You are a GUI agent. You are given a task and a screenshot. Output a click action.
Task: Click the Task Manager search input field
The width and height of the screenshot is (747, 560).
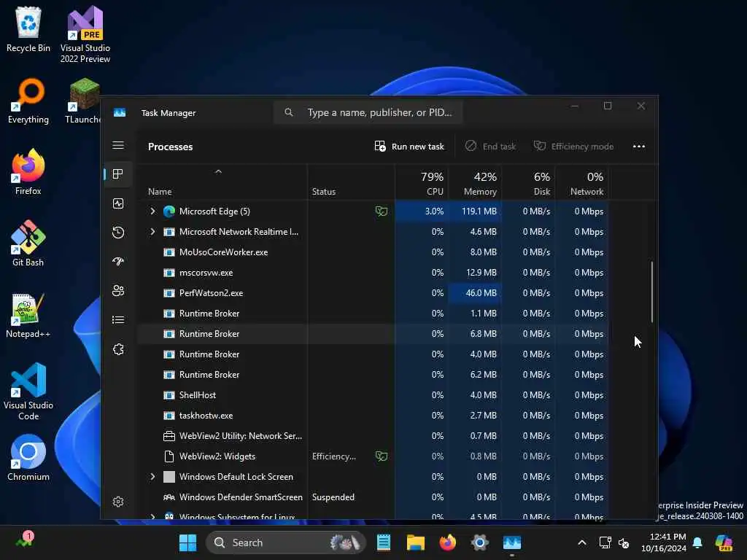[x=368, y=112]
